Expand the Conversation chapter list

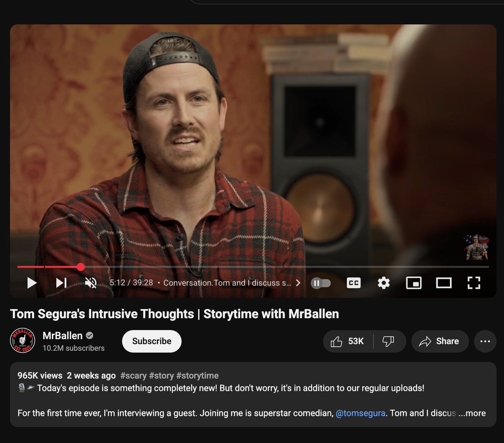click(x=232, y=283)
